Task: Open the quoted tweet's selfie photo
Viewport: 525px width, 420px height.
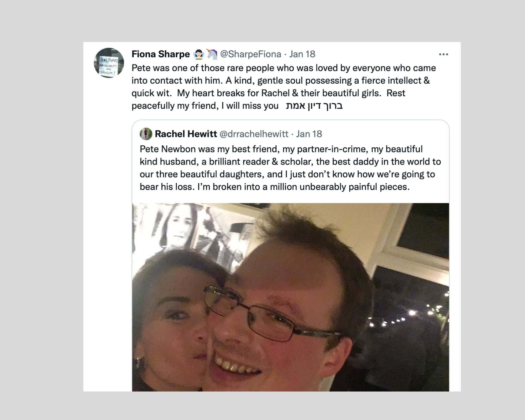Action: pos(291,297)
